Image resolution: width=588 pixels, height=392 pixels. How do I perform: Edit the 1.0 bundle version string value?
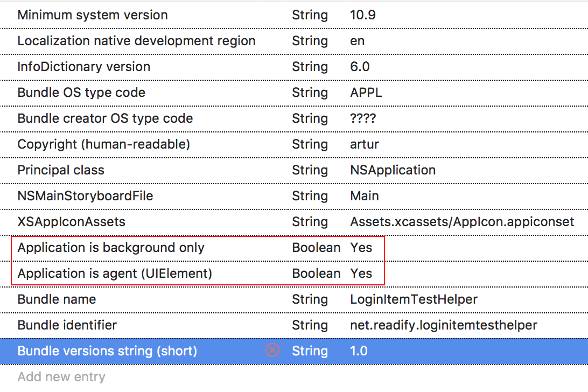point(359,351)
